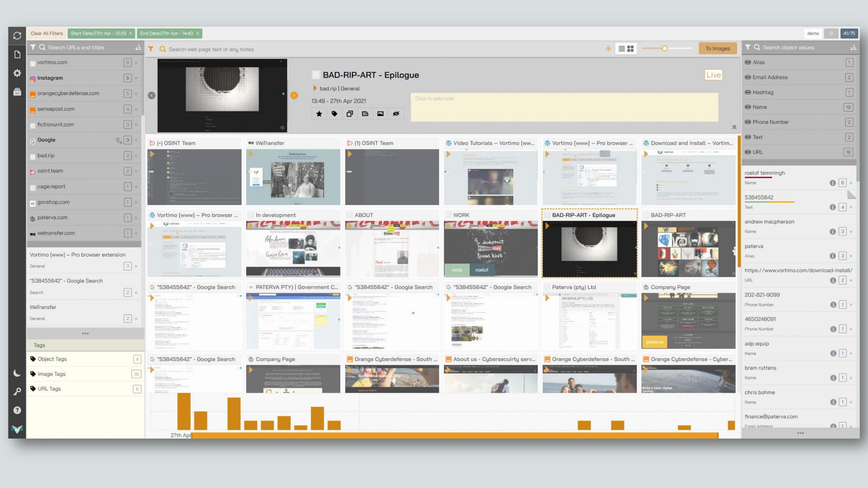868x488 pixels.
Task: Collapse the page detail panel chevrons
Action: pyautogui.click(x=734, y=127)
